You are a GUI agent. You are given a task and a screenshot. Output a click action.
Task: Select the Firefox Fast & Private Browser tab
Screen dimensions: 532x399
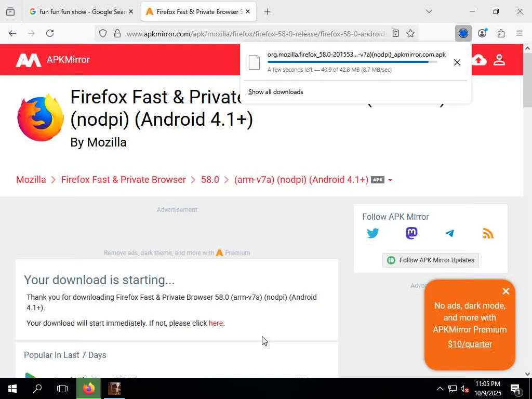(199, 11)
